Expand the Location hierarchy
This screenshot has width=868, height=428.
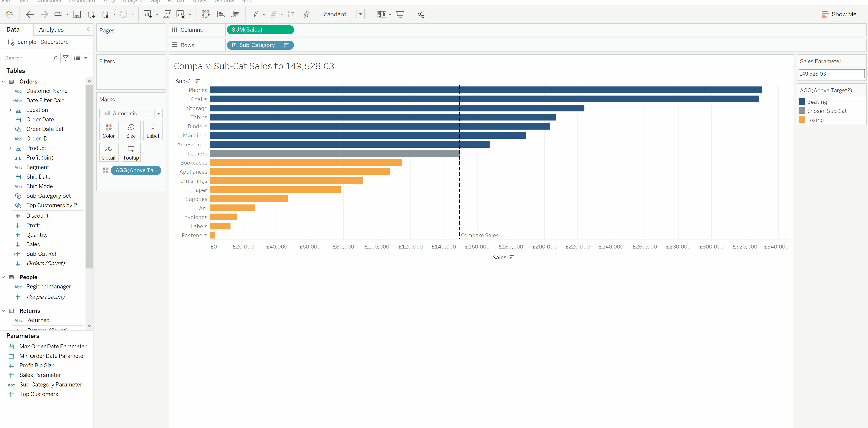click(10, 110)
